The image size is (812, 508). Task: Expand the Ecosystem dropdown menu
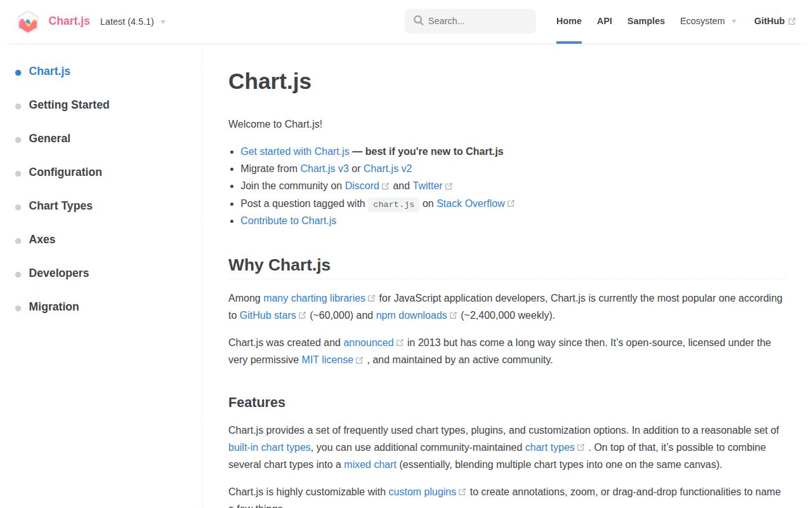coord(708,21)
